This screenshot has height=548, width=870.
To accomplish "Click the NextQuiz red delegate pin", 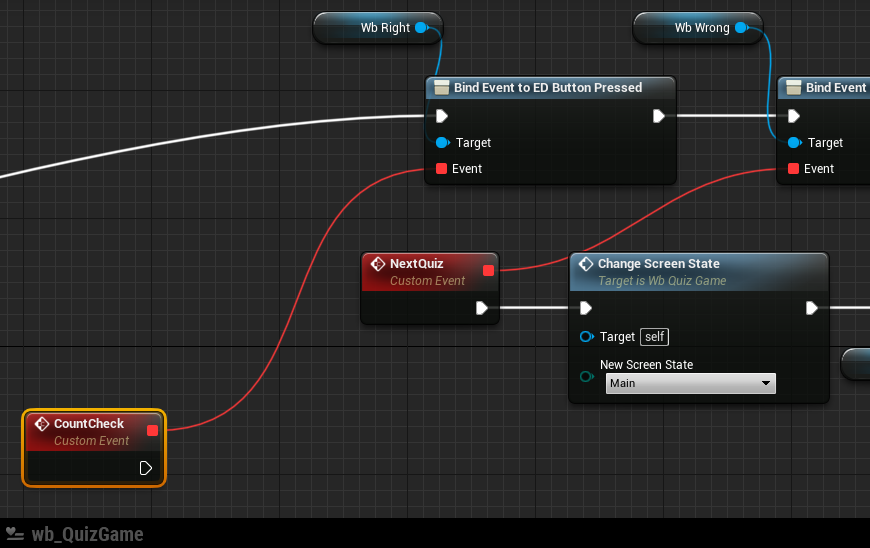I will 488,270.
